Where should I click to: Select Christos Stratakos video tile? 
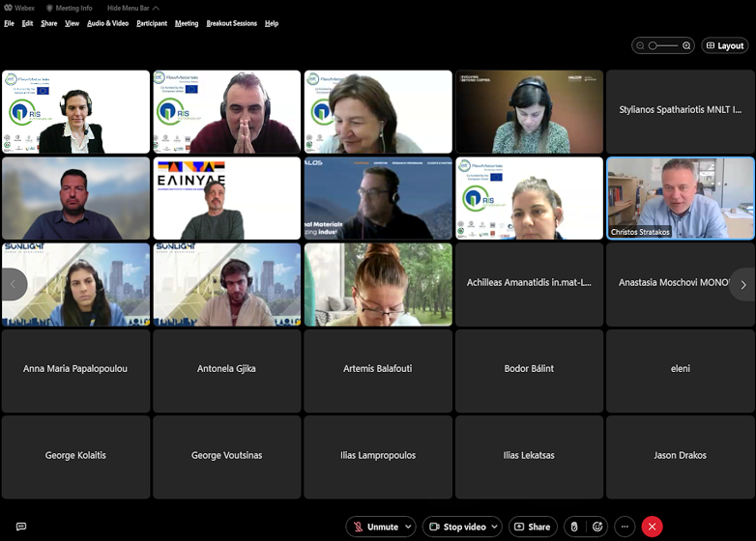point(681,198)
